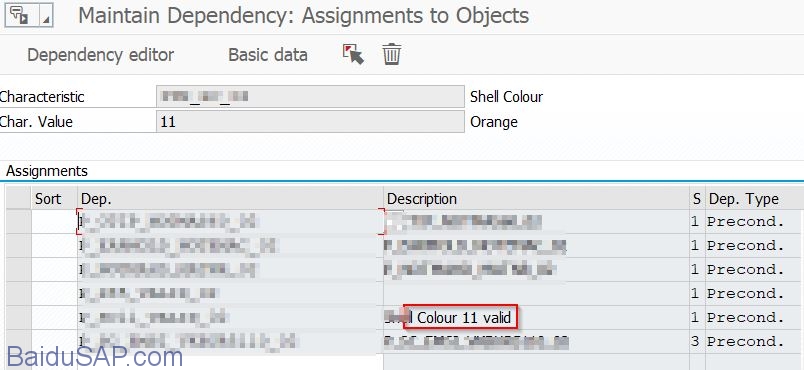
Task: Click the Description column header
Action: click(536, 199)
